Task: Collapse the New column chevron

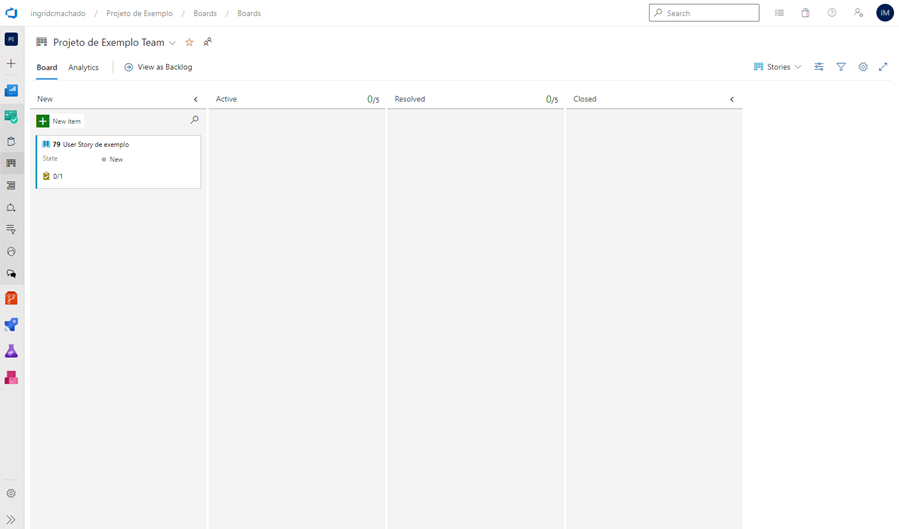Action: (196, 99)
